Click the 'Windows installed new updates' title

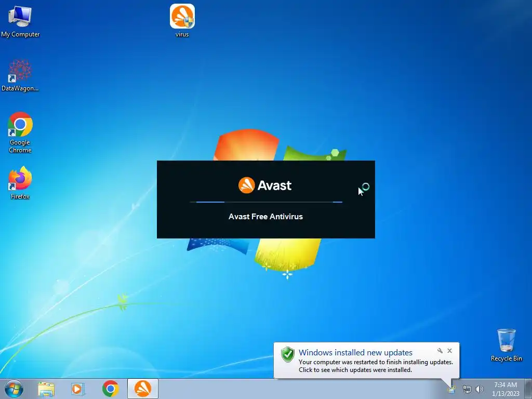coord(355,353)
